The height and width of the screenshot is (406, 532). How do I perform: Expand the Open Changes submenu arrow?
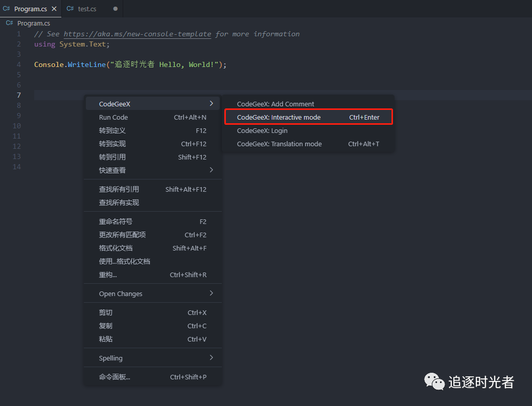[x=212, y=293]
